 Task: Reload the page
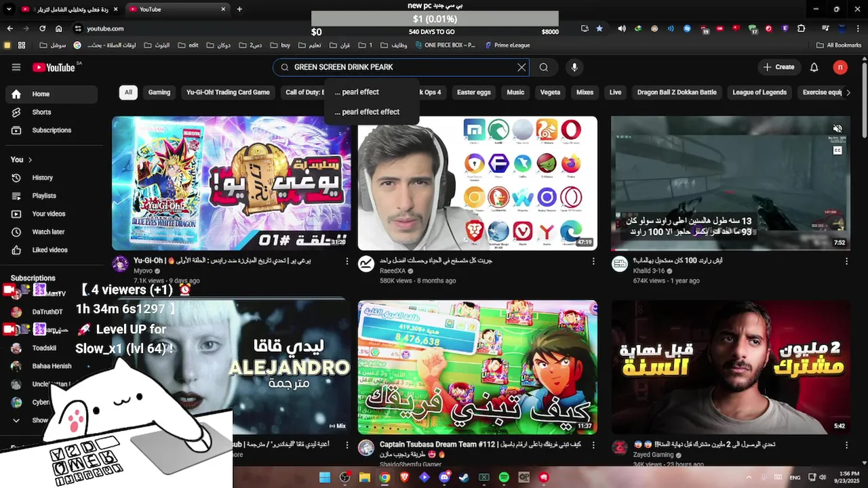click(42, 28)
